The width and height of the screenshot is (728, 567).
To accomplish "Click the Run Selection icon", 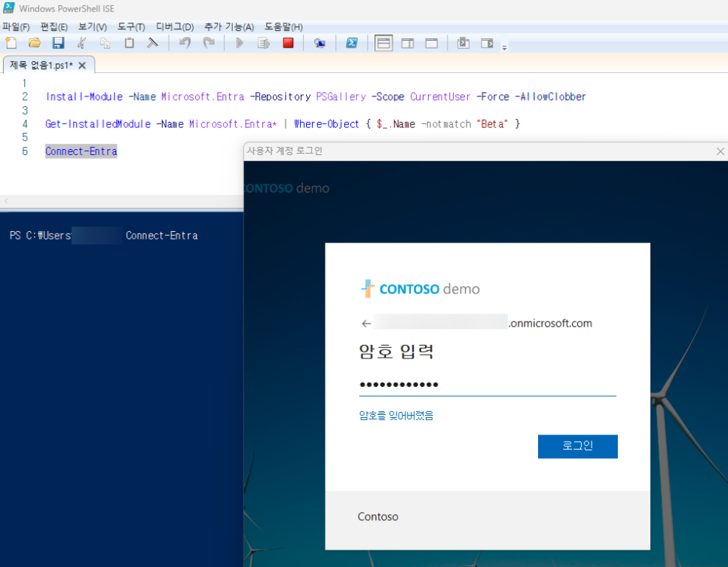I will pyautogui.click(x=264, y=43).
